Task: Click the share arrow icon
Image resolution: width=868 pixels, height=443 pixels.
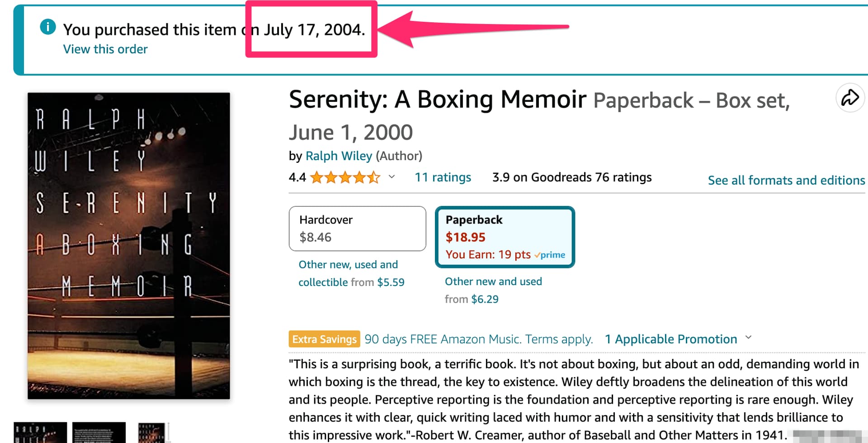Action: click(x=849, y=98)
